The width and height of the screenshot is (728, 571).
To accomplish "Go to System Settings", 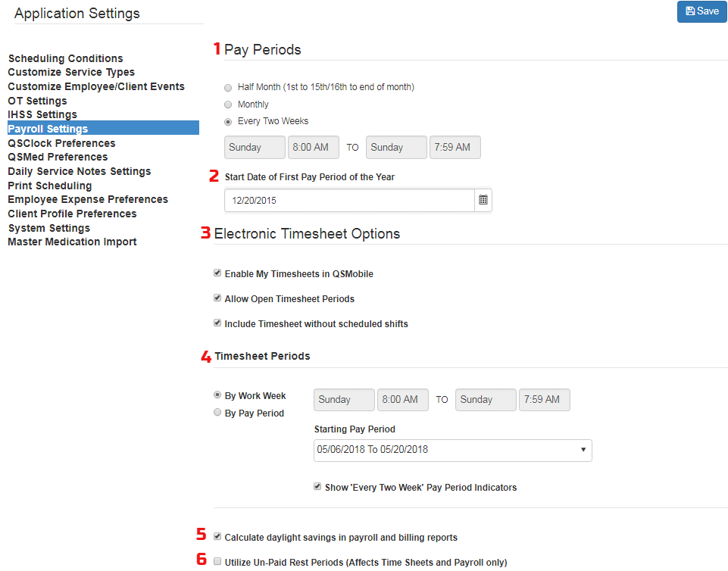I will [x=48, y=228].
